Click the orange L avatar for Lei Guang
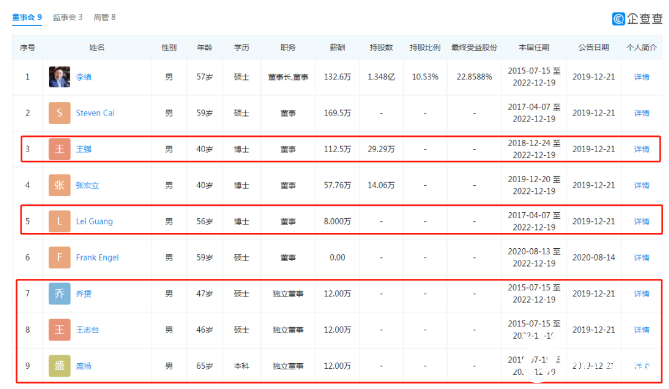Viewport: 669px width, 389px height. (59, 221)
